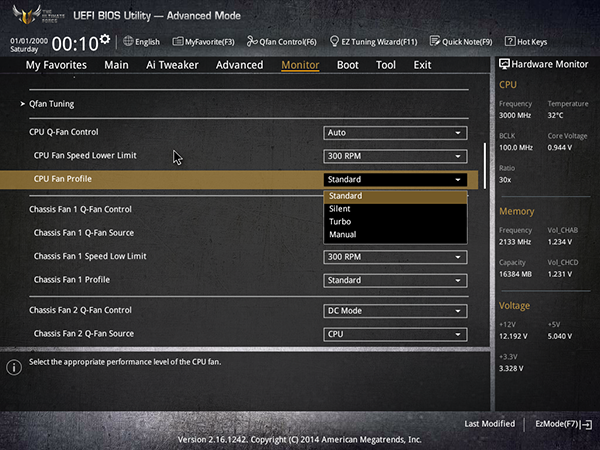Click the 00:10 clock display
The width and height of the screenshot is (600, 450).
tap(75, 44)
